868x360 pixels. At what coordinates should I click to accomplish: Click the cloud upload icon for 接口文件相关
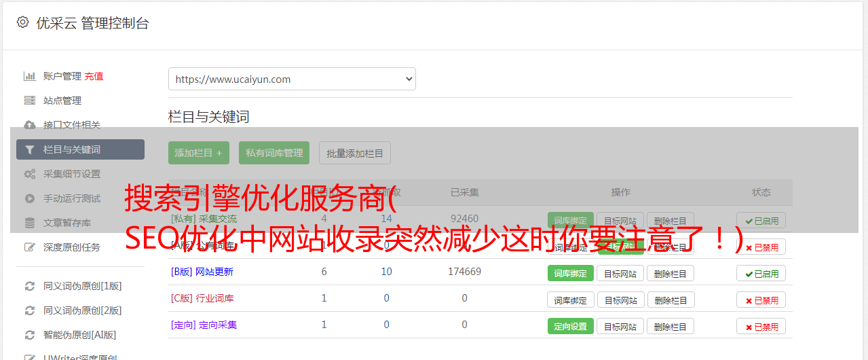[x=30, y=125]
